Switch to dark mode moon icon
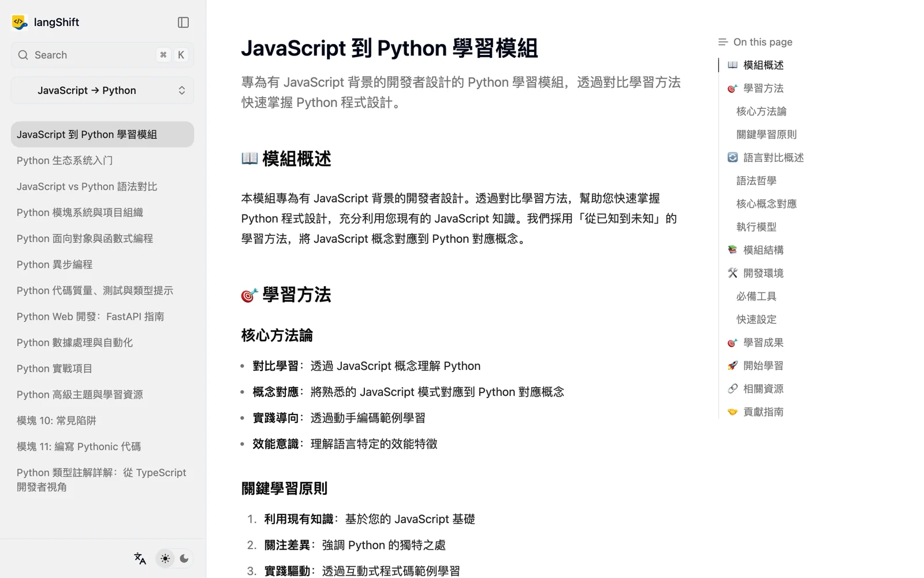The width and height of the screenshot is (924, 578). click(x=184, y=558)
